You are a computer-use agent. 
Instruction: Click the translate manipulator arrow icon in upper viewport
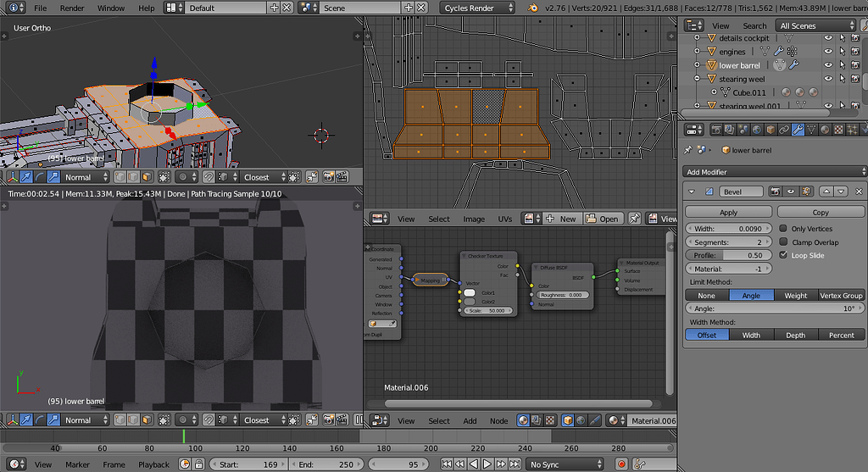pyautogui.click(x=26, y=177)
